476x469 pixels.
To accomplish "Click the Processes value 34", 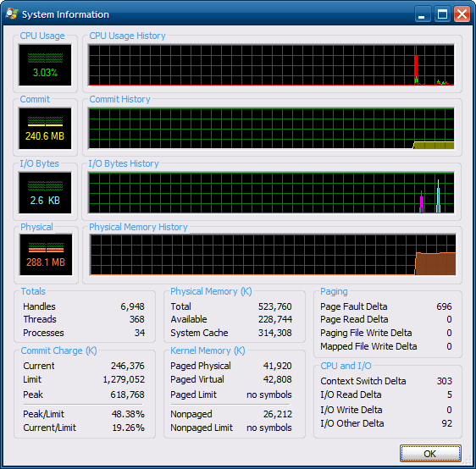I will (140, 333).
